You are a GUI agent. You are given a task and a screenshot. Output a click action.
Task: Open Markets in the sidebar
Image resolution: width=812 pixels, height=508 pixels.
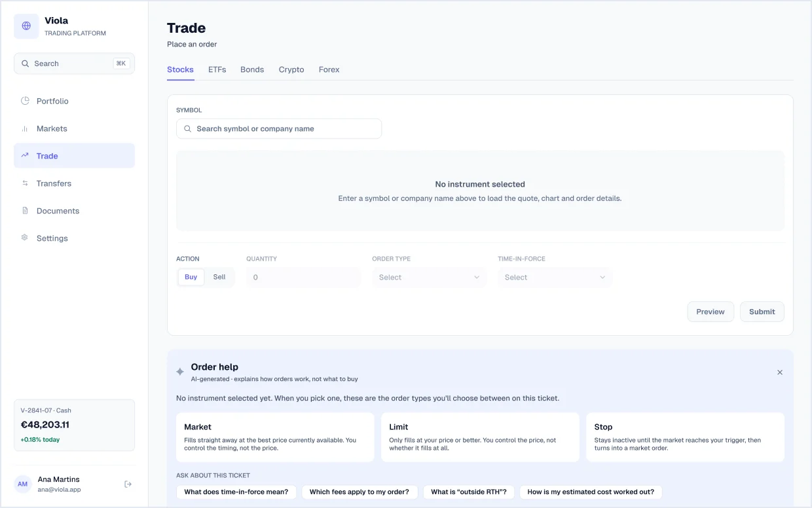pyautogui.click(x=74, y=128)
